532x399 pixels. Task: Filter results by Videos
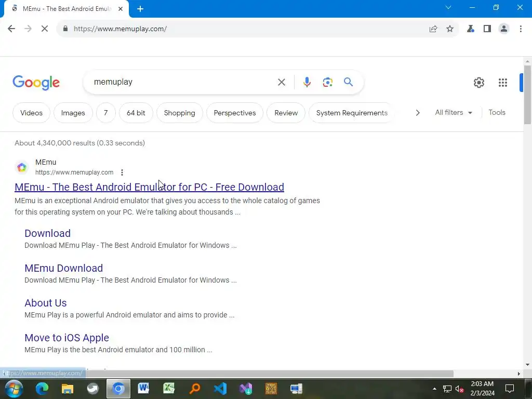tap(31, 113)
